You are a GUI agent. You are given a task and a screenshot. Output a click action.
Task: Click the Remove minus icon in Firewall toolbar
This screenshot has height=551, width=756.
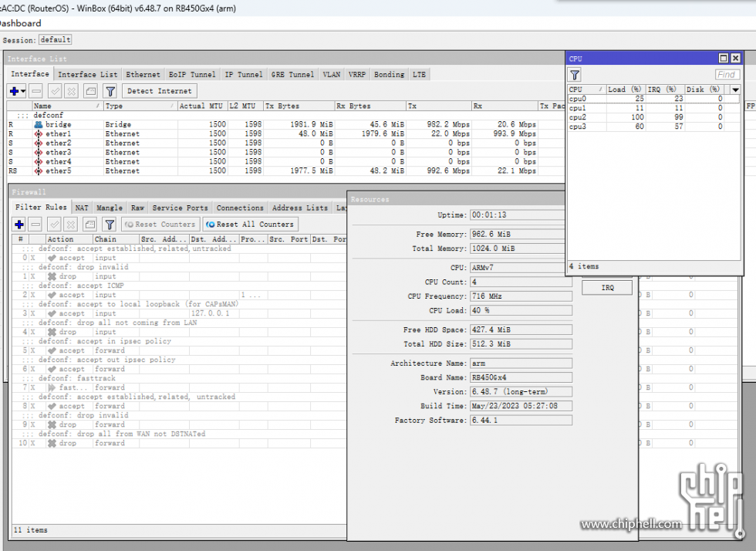click(35, 225)
